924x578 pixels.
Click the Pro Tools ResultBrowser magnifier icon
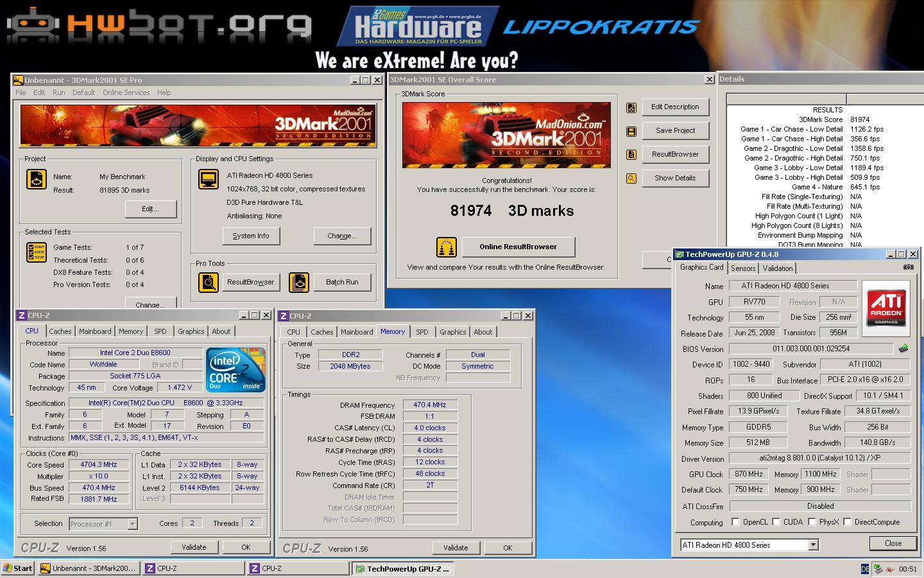pos(208,282)
